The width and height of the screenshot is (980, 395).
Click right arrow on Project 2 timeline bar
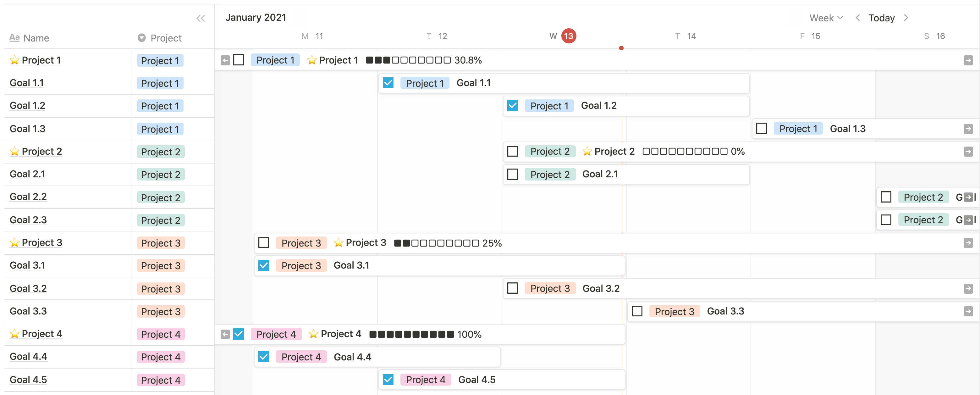pyautogui.click(x=968, y=152)
